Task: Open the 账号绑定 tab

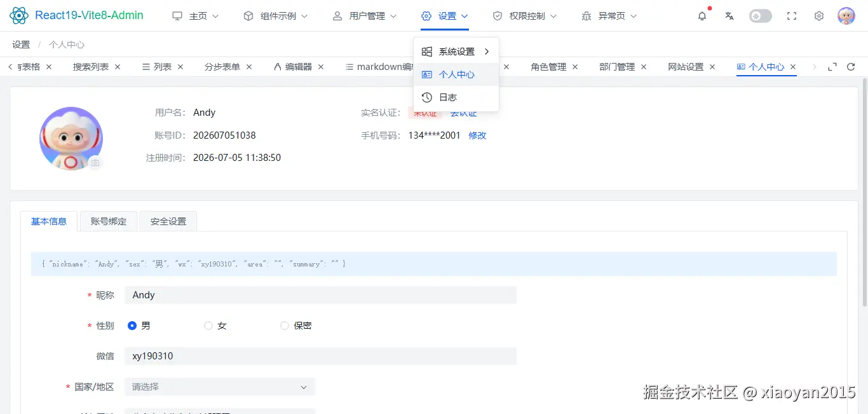Action: 109,221
